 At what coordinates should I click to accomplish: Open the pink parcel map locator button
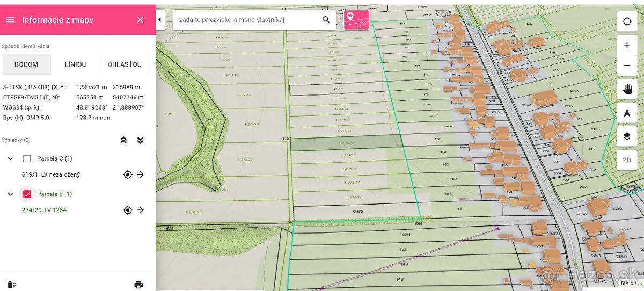tap(356, 20)
